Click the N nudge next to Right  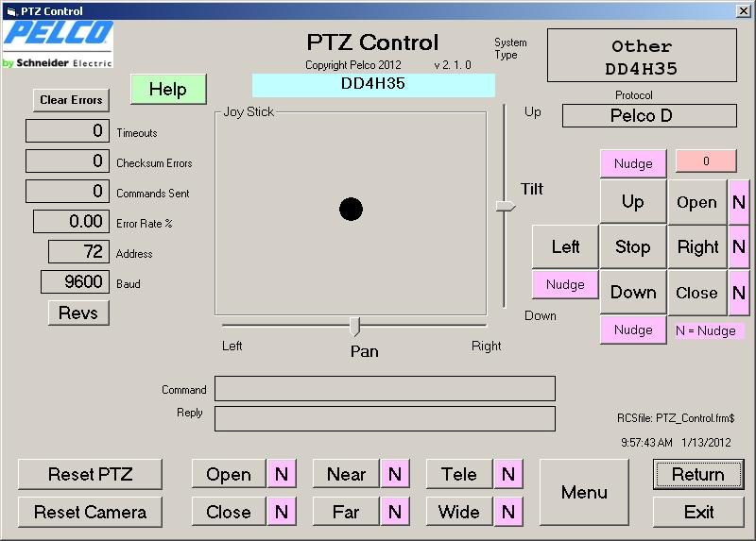[x=739, y=246]
